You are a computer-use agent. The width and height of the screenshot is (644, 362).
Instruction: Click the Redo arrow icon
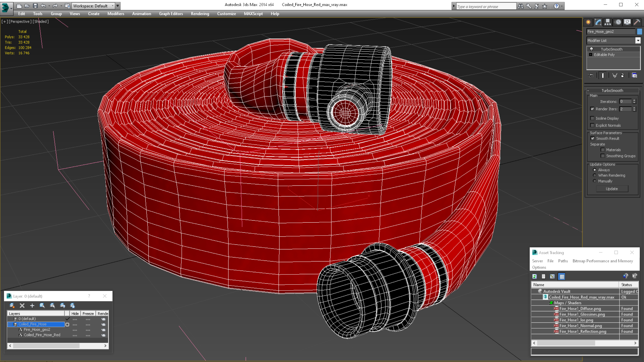click(55, 6)
